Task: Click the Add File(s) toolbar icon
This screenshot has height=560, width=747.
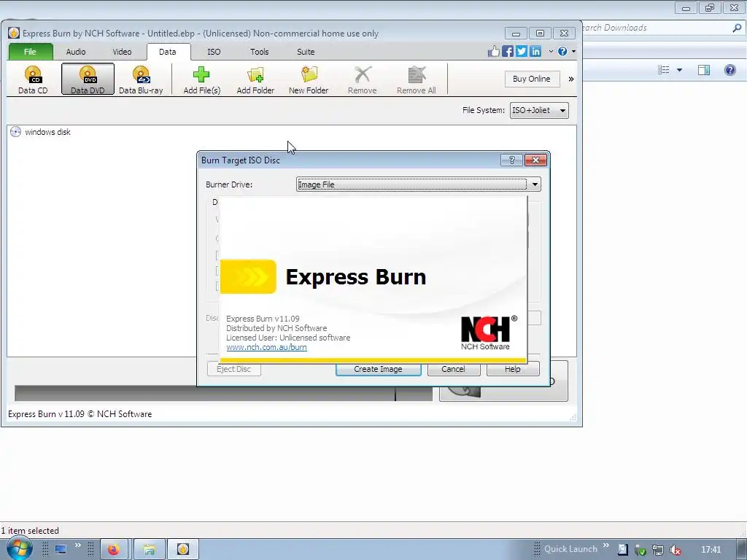Action: [201, 79]
